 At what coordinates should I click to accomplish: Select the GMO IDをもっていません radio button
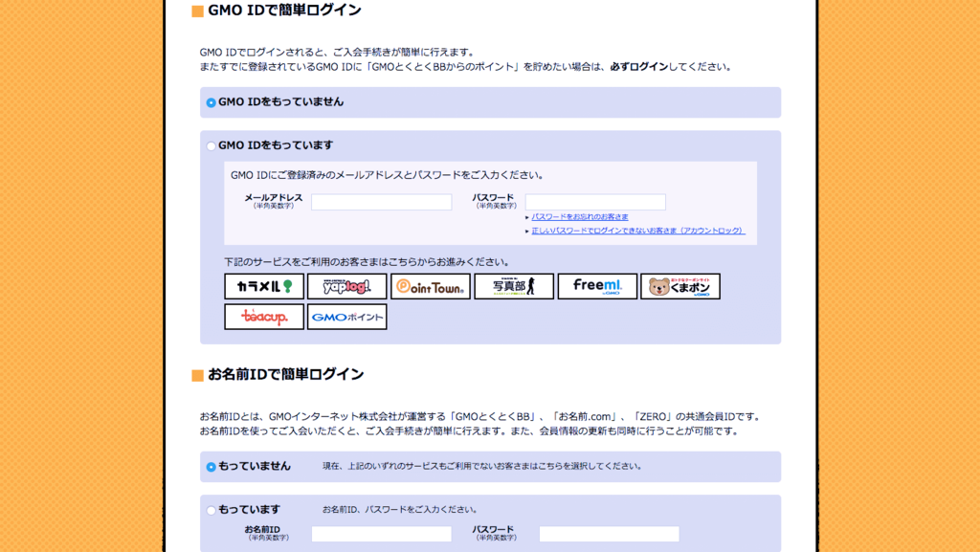[210, 102]
